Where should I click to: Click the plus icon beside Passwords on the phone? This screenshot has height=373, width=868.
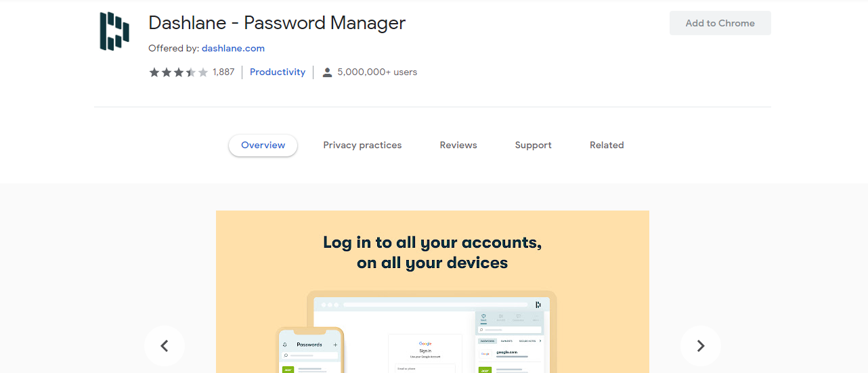point(335,345)
